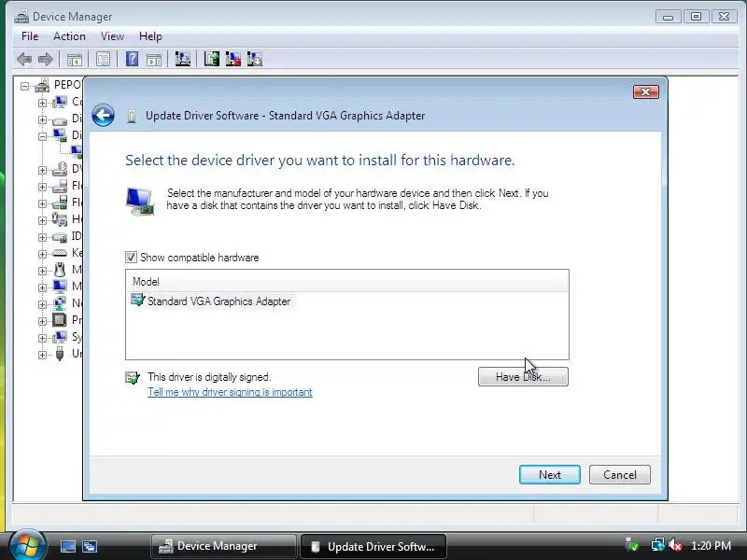
Task: Expand the Network adapters category node
Action: (x=42, y=304)
